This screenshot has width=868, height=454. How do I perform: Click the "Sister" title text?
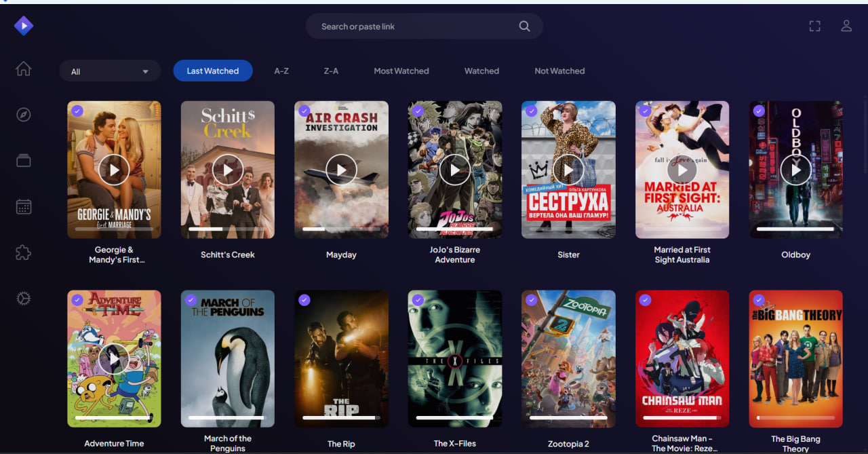click(x=568, y=255)
